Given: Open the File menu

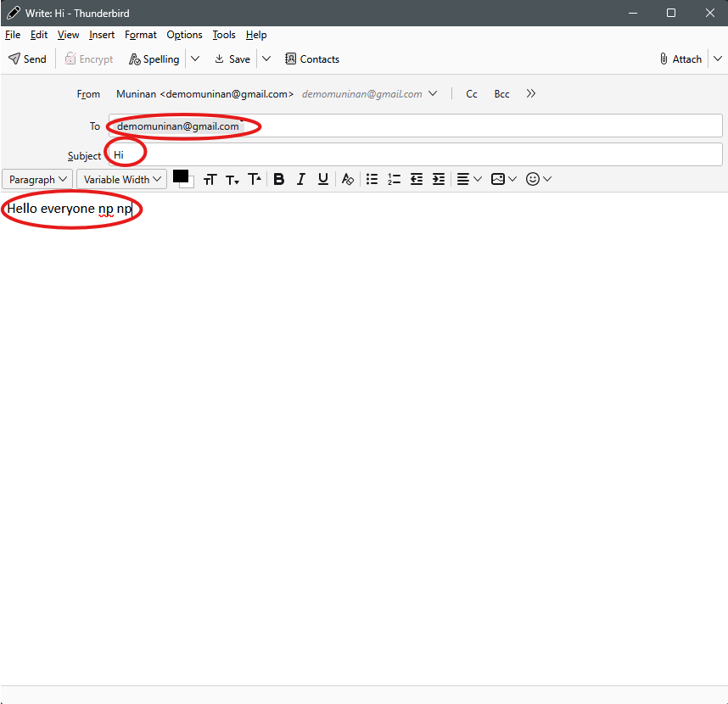Looking at the screenshot, I should tap(13, 35).
